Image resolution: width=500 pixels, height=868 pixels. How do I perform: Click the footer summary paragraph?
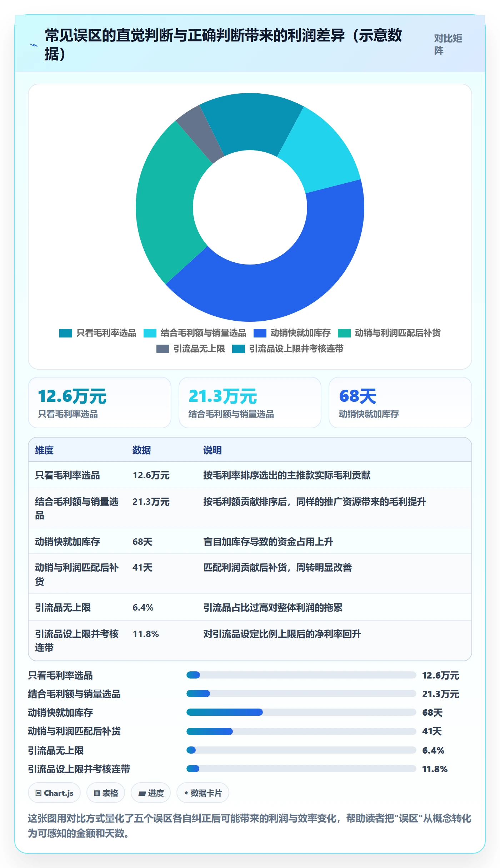[250, 826]
